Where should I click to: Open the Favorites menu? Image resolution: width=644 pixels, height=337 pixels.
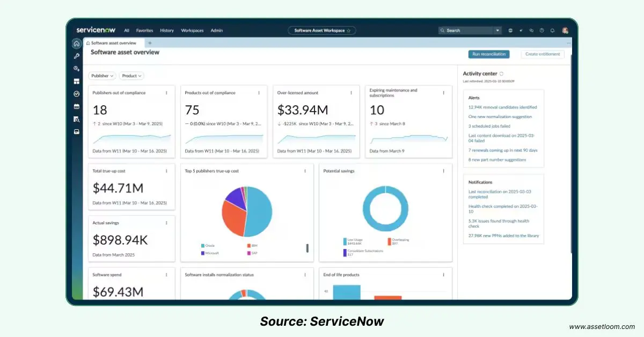144,31
